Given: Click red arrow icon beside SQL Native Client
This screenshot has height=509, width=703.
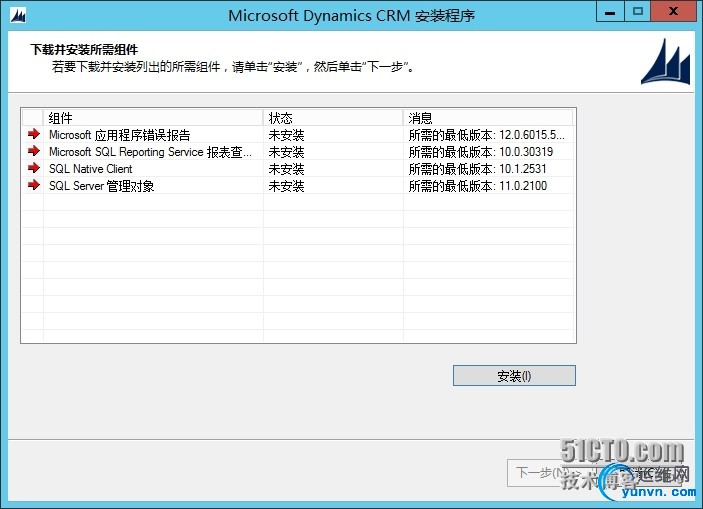Looking at the screenshot, I should 34,168.
